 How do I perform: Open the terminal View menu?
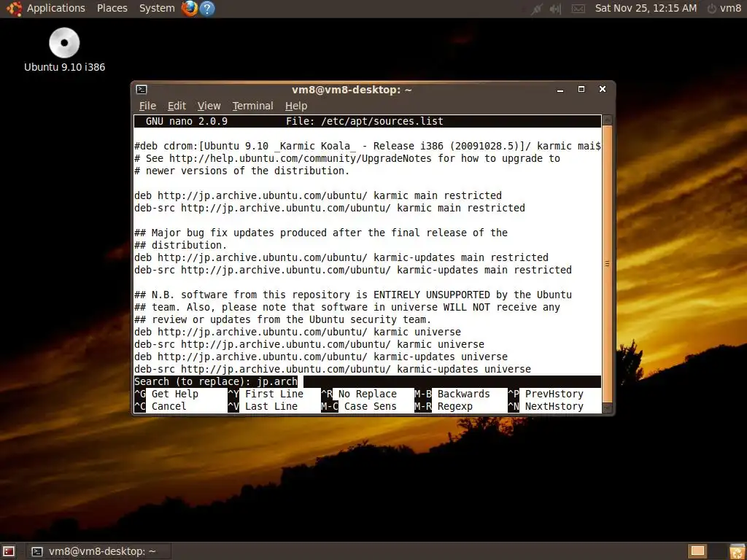click(x=209, y=106)
